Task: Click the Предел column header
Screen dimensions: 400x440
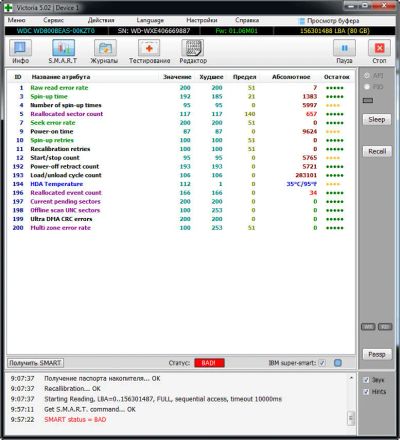Action: (244, 77)
